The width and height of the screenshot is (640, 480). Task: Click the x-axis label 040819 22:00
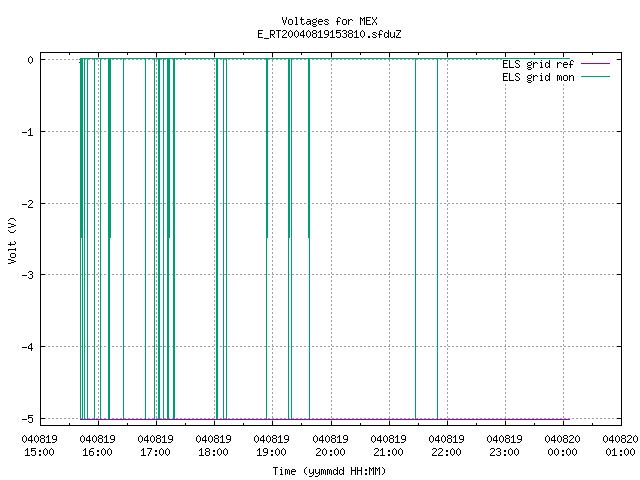point(446,446)
